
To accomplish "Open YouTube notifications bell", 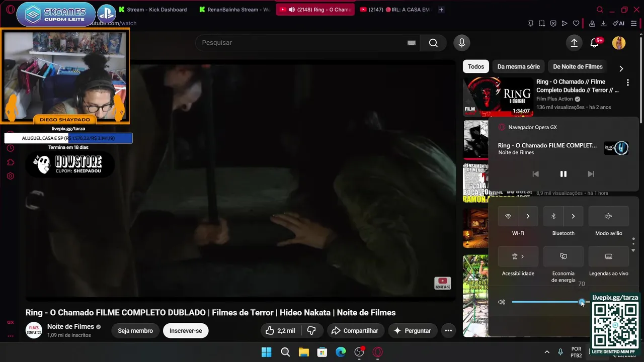I will tap(595, 43).
